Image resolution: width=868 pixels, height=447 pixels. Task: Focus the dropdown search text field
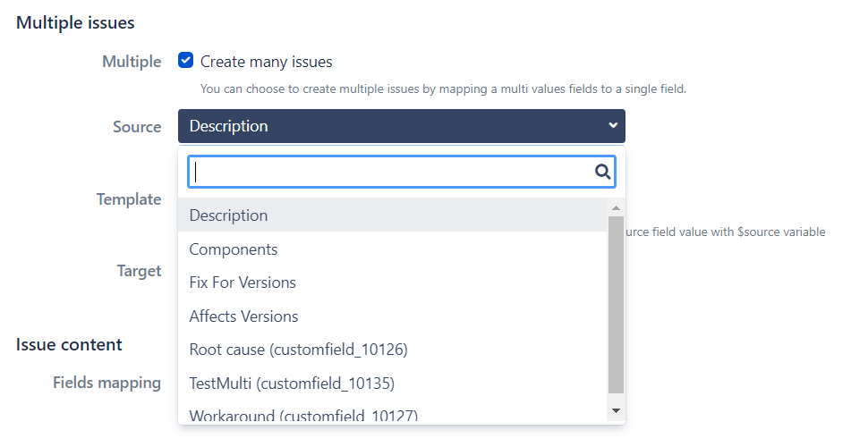[394, 173]
